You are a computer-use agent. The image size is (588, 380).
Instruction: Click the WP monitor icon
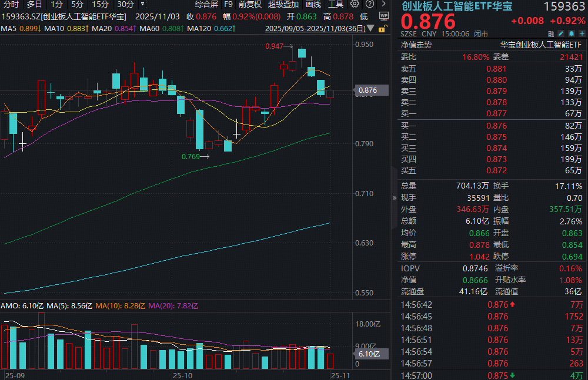coord(383,16)
